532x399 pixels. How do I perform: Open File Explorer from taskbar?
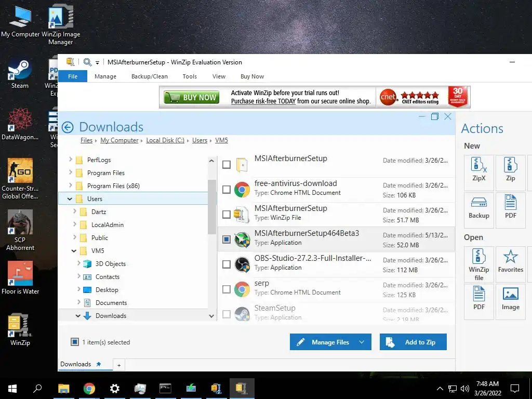coord(64,389)
